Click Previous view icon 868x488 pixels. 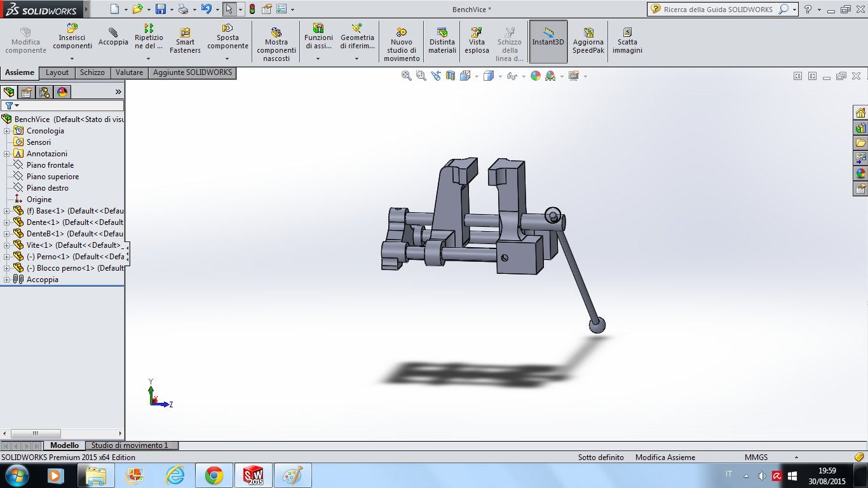436,76
